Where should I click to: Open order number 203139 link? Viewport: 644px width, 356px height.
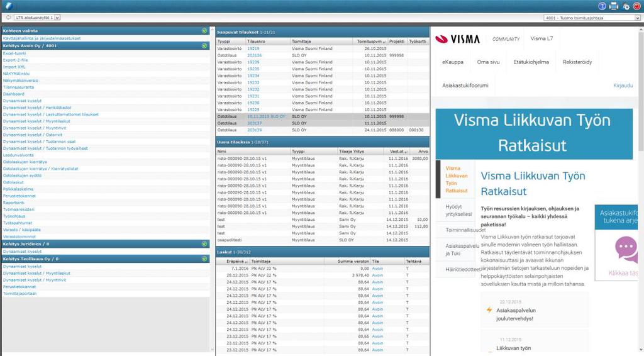(255, 130)
